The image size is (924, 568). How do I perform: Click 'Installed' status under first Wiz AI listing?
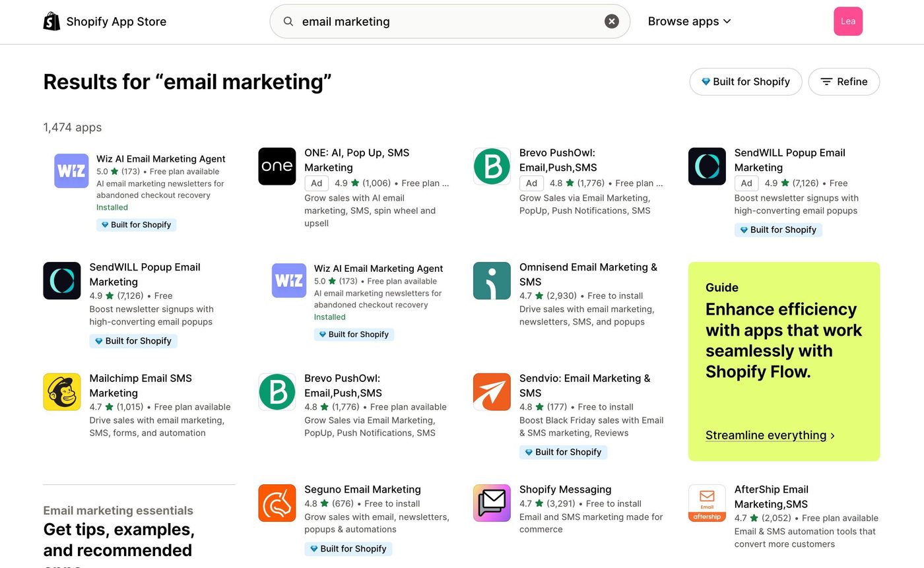point(112,207)
